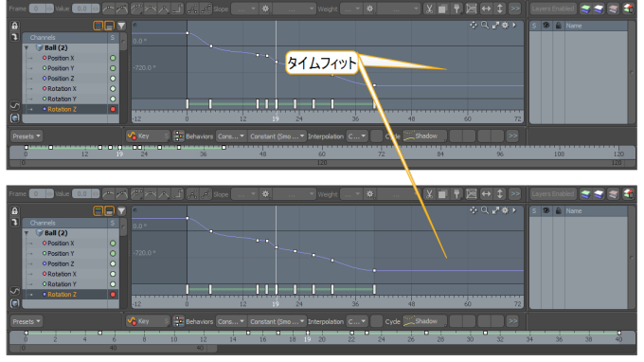This screenshot has width=644, height=362.
Task: Open the filter funnel icon above the upper channel list
Action: click(121, 26)
